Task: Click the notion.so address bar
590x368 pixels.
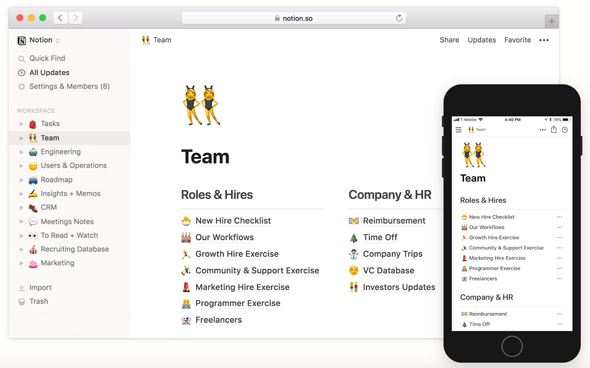Action: (x=293, y=18)
